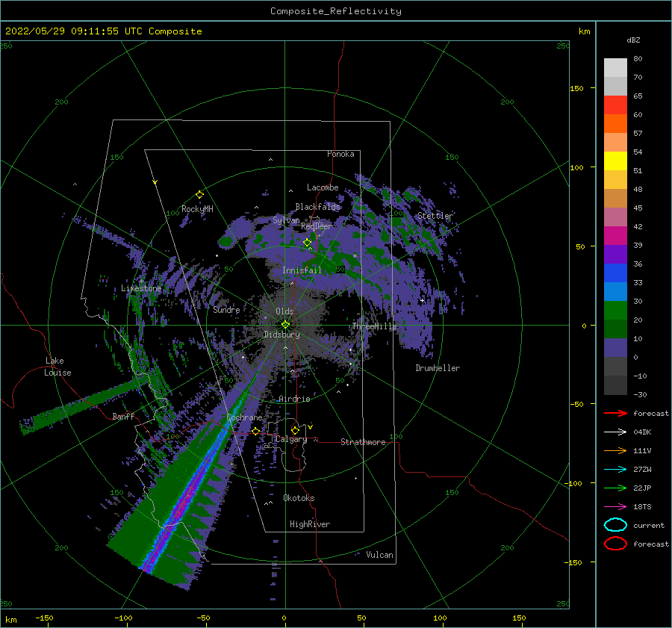This screenshot has height=628, width=672.
Task: Click the green 22JP arrow icon
Action: click(615, 488)
